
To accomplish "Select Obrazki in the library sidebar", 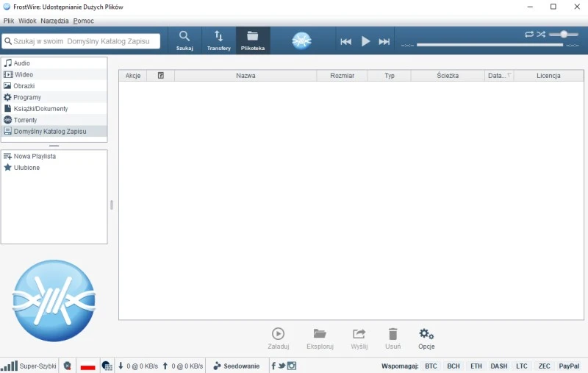I will 54,86.
